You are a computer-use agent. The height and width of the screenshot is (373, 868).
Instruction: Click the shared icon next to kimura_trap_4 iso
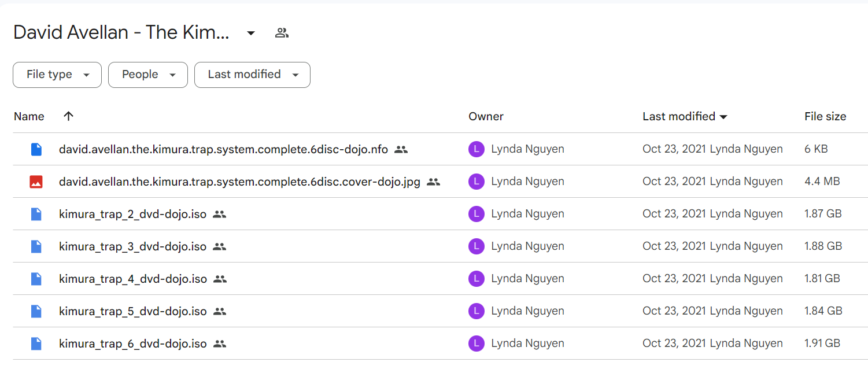(x=220, y=279)
